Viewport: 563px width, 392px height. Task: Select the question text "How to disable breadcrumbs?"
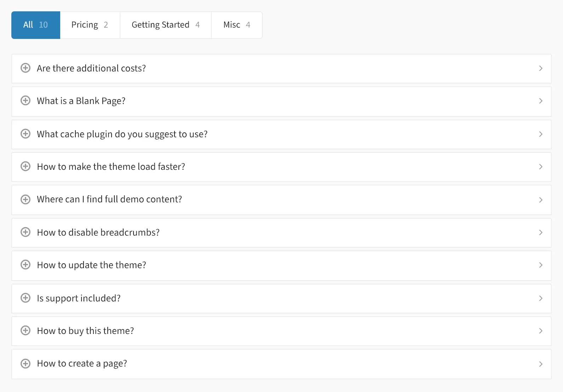[98, 232]
